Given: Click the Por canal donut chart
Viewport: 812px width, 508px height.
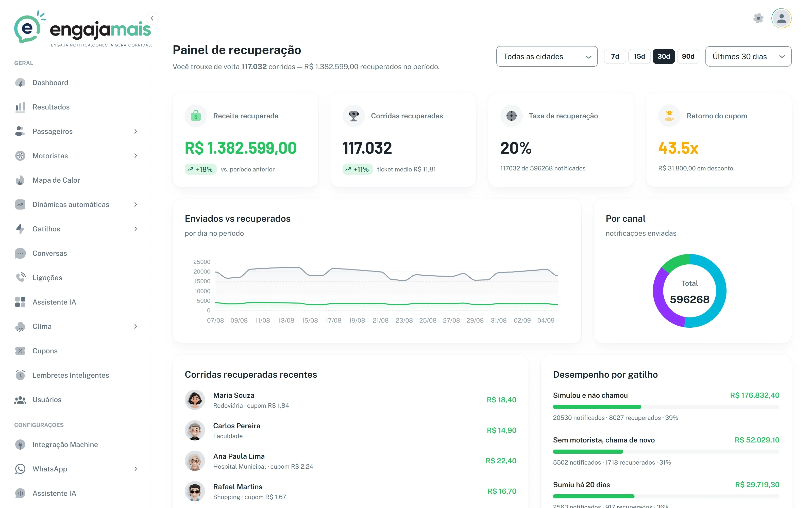Looking at the screenshot, I should point(689,291).
